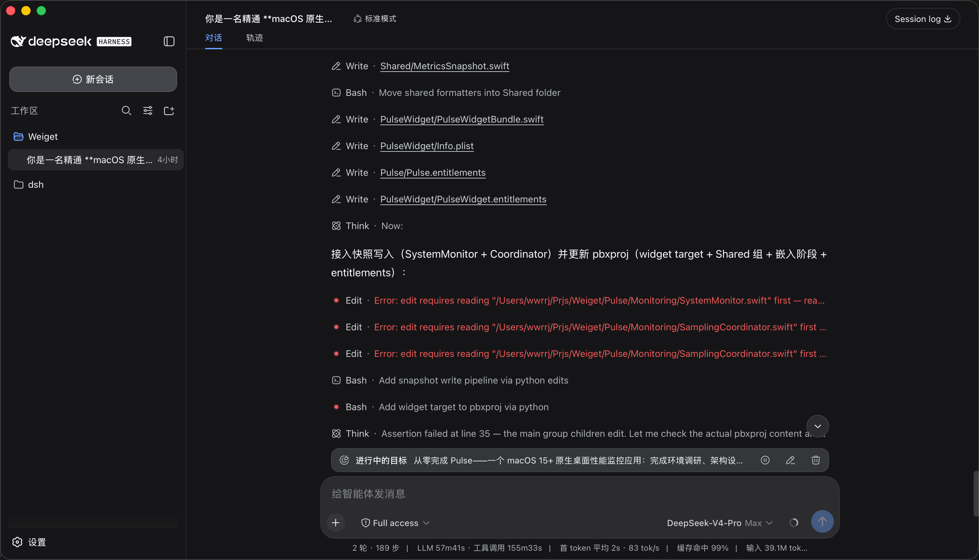Click the '缓存命中 99%' status text
The image size is (979, 560).
click(x=702, y=548)
